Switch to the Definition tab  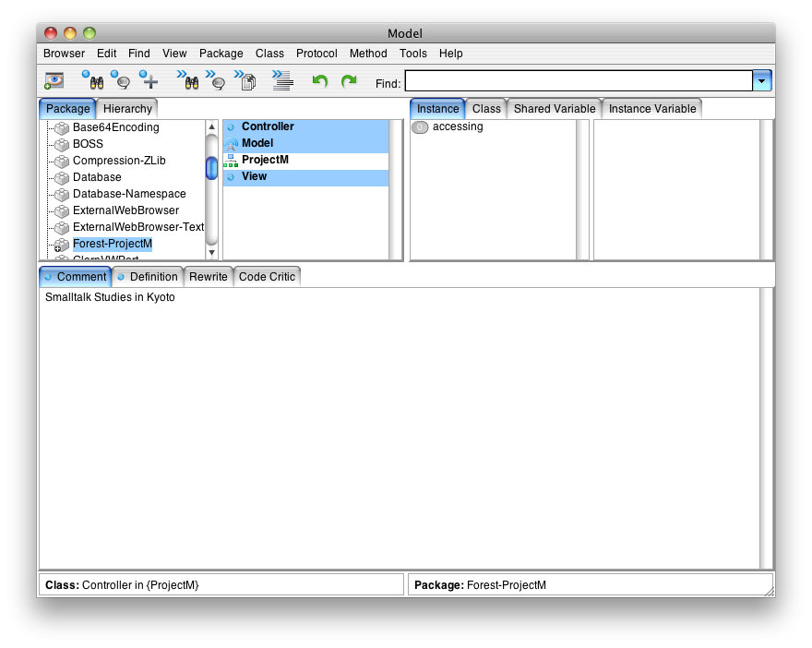(148, 277)
